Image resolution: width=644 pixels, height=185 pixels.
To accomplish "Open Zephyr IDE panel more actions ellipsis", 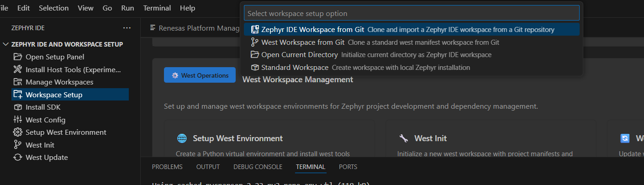I will tap(127, 28).
